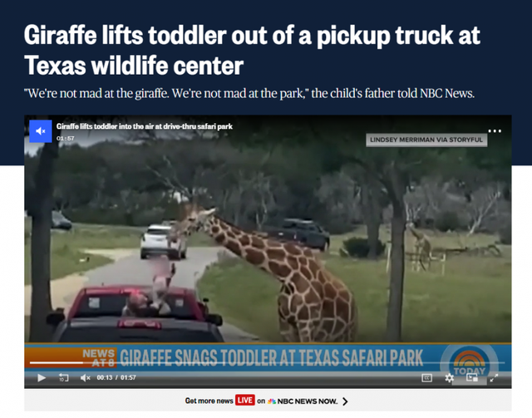Open NBC News Now link

click(x=307, y=401)
